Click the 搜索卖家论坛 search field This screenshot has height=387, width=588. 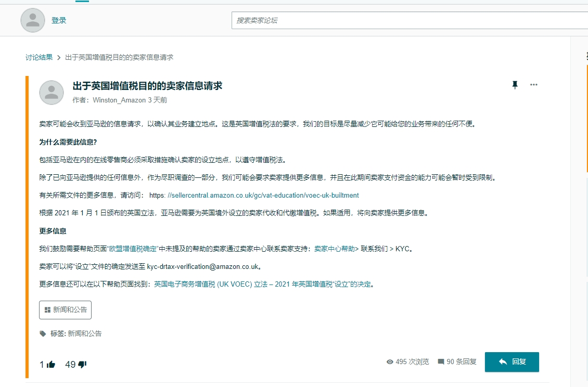(x=409, y=20)
